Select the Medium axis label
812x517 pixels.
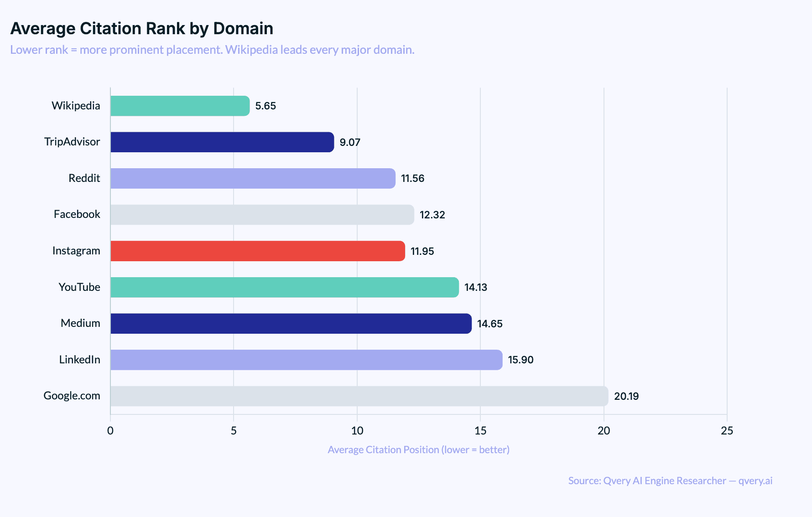(80, 323)
